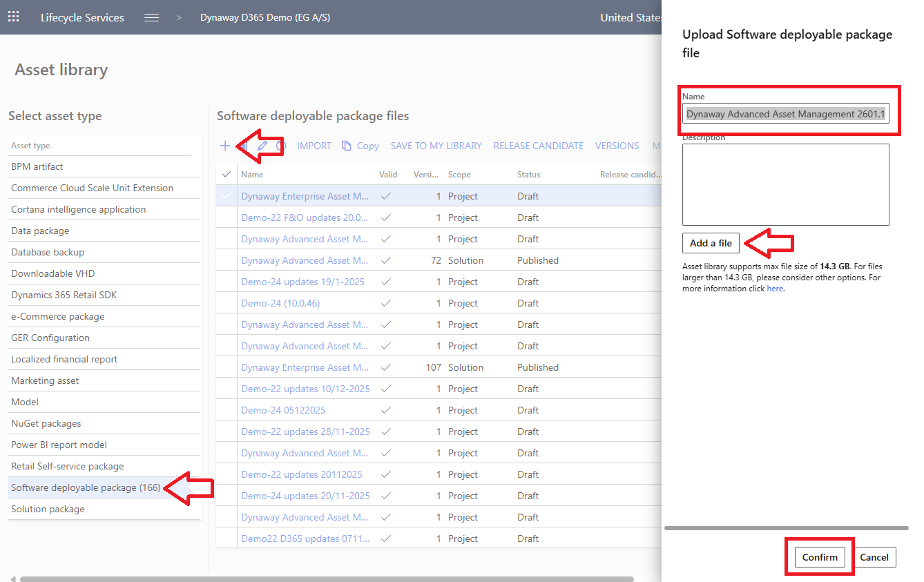Click the hamburger navigation menu icon
Screen dimensions: 924x582
click(152, 17)
